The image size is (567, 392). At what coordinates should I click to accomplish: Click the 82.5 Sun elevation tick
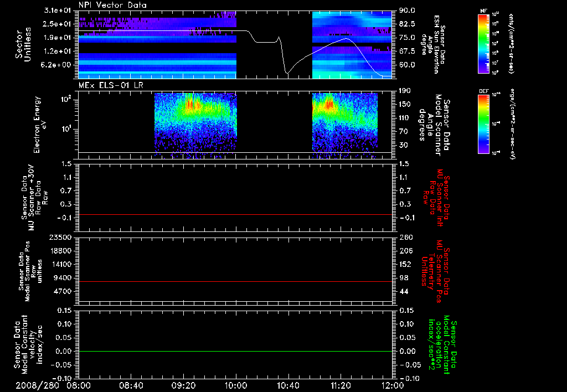(407, 24)
